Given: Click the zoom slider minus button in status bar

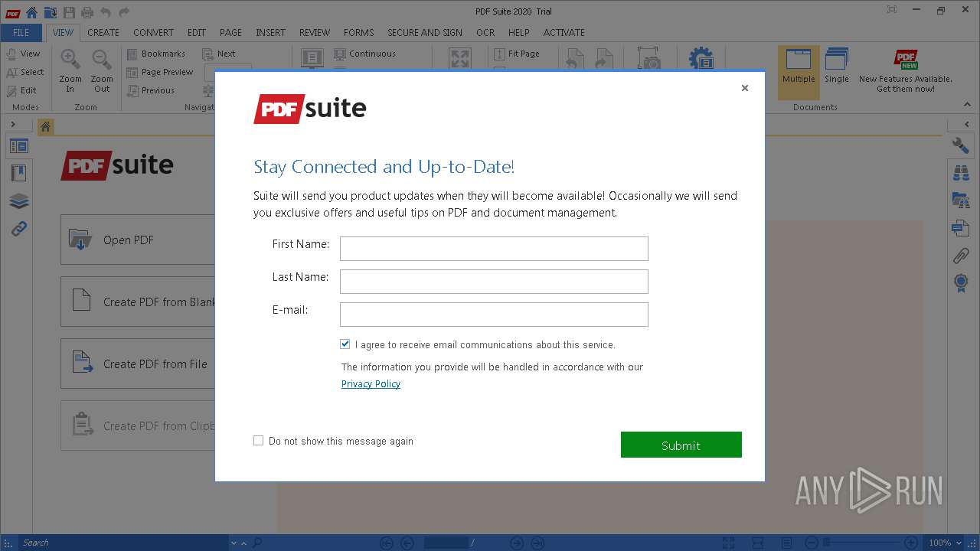Looking at the screenshot, I should (x=812, y=543).
